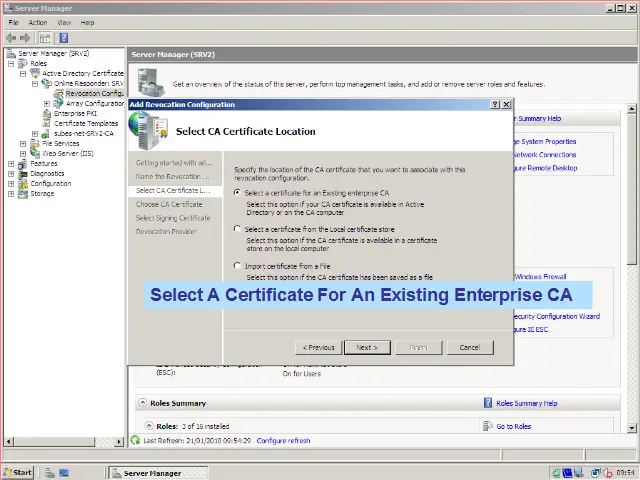Select 'certificate from the Local certificate store' radio
The height and width of the screenshot is (480, 640).
(237, 229)
